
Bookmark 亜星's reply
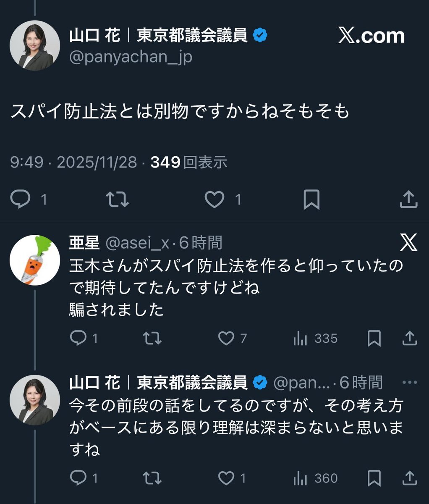pyautogui.click(x=374, y=339)
